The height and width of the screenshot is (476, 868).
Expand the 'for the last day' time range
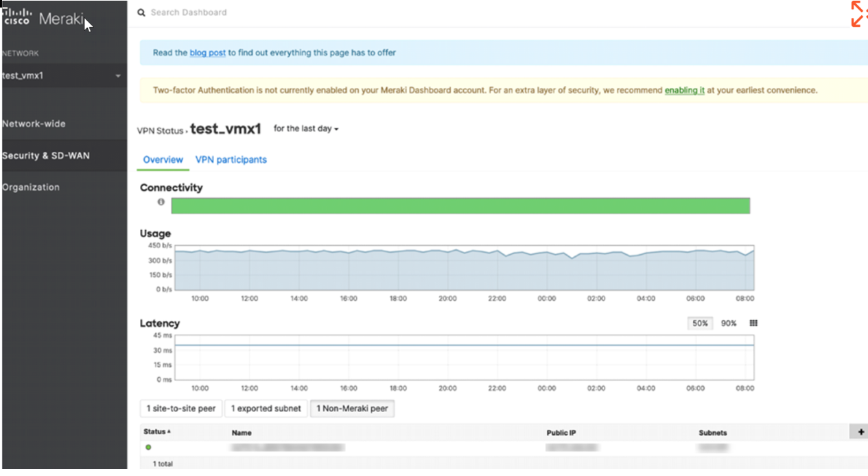pyautogui.click(x=306, y=129)
